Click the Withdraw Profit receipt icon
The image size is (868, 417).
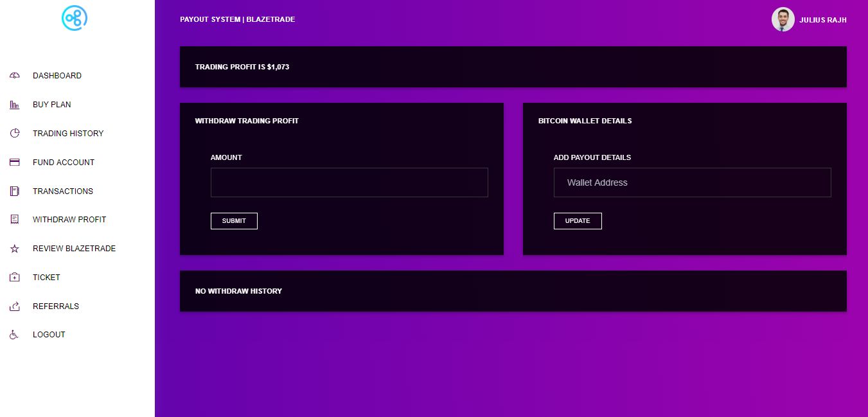tap(15, 220)
